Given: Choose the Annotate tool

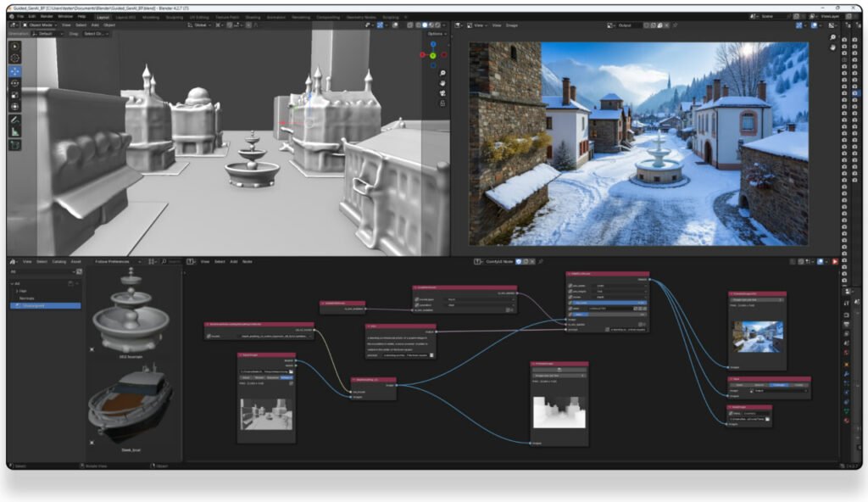Looking at the screenshot, I should (x=15, y=120).
